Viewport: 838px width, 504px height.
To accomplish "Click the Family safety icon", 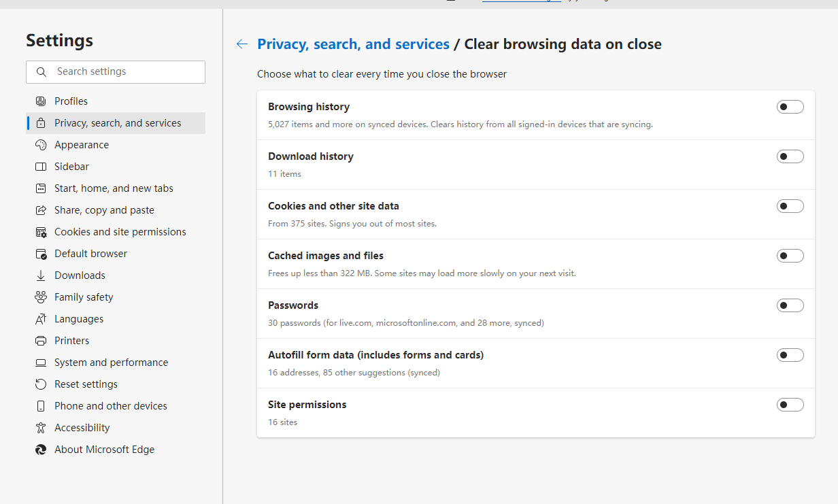I will pyautogui.click(x=41, y=297).
